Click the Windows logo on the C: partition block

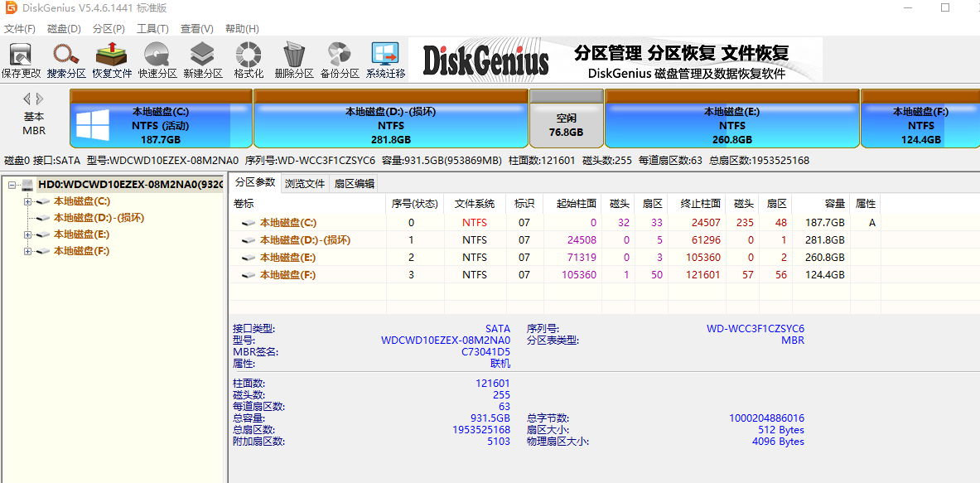[x=93, y=125]
